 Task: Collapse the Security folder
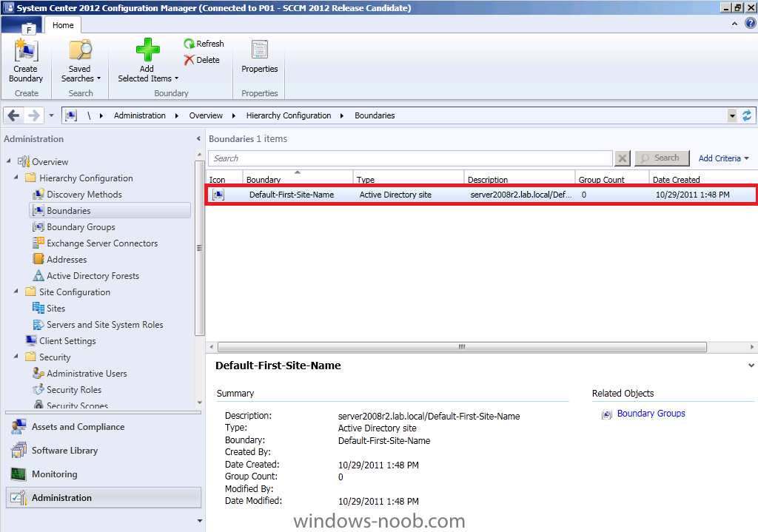tap(16, 356)
